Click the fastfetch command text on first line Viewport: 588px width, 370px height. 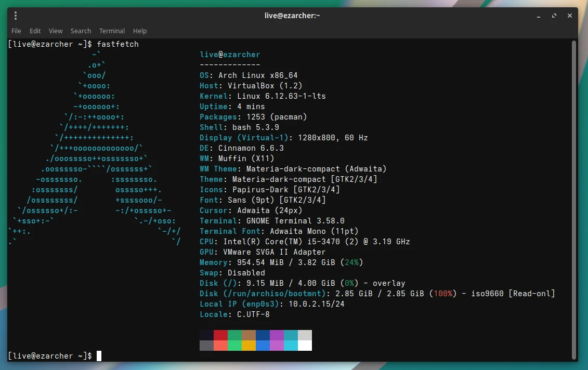coord(117,44)
